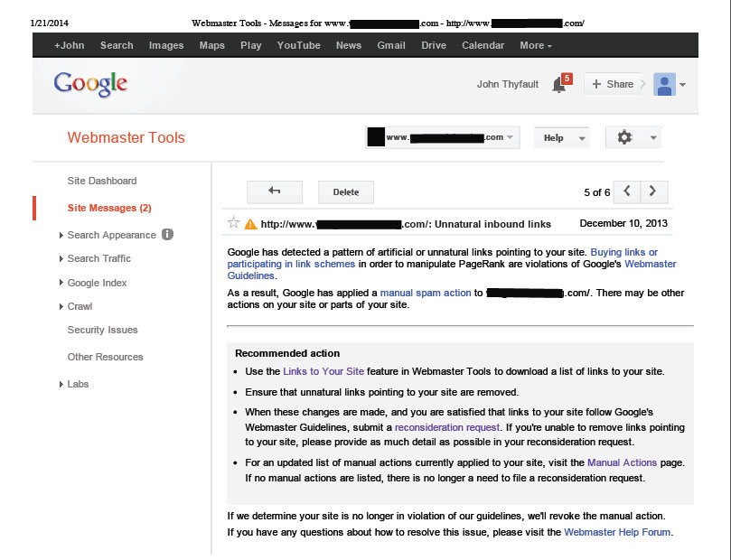The height and width of the screenshot is (560, 731).
Task: Click the Webmaster Tools heading
Action: point(127,137)
